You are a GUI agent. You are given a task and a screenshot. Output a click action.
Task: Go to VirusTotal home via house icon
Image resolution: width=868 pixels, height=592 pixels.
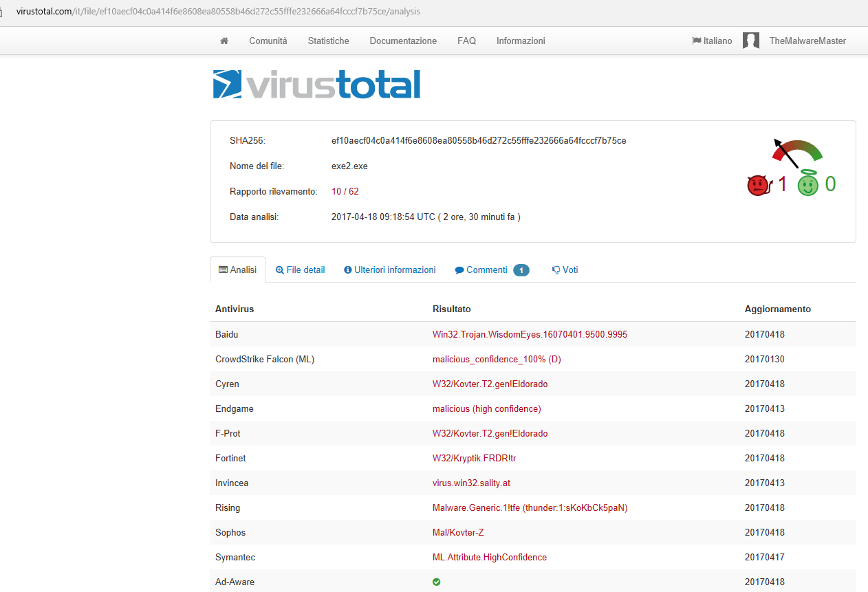224,41
